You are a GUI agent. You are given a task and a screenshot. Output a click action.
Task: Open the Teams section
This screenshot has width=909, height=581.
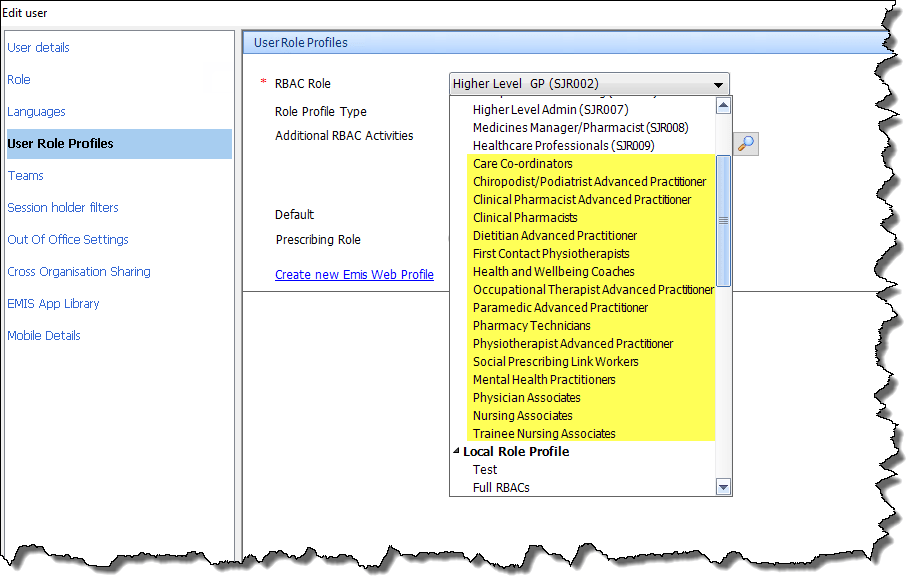tap(26, 176)
